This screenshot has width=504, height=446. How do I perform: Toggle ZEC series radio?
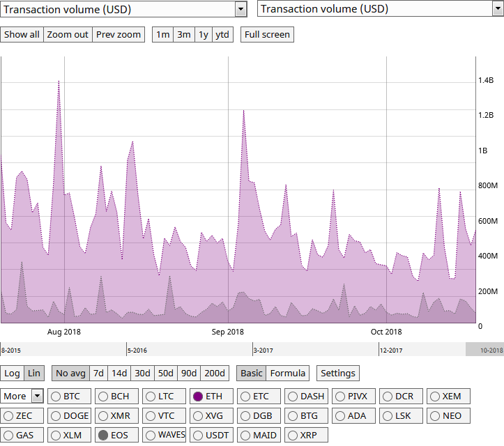coord(22,416)
